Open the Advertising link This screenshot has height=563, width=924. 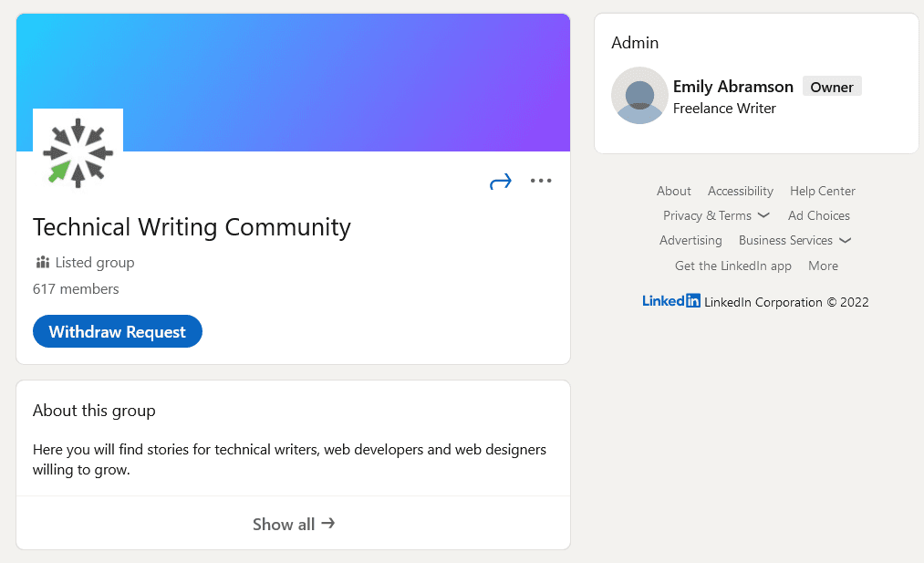(x=690, y=241)
